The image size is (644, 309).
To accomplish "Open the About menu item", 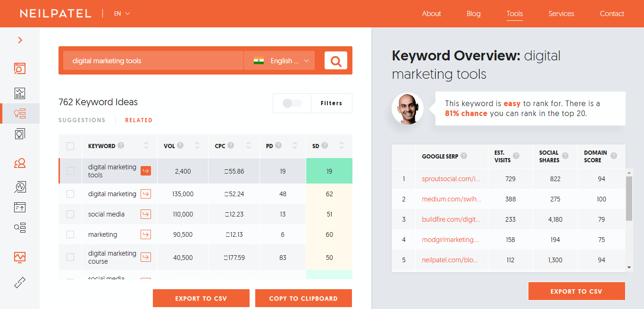I will tap(431, 14).
